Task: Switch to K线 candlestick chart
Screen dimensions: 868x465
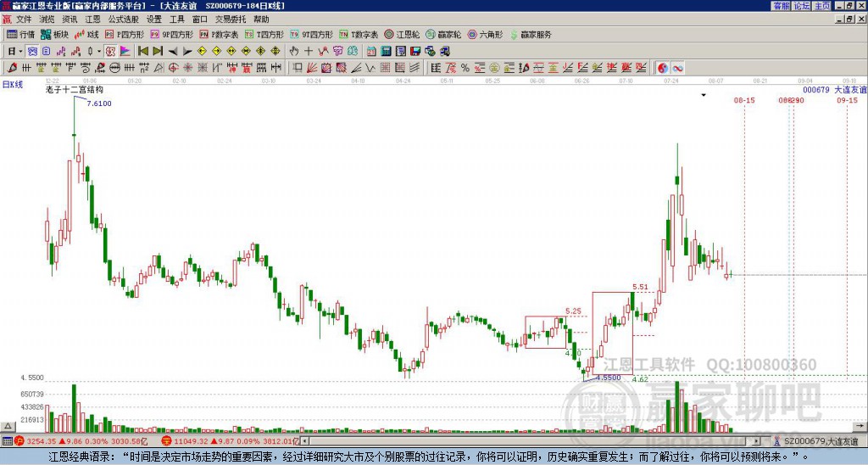Action: (86, 34)
